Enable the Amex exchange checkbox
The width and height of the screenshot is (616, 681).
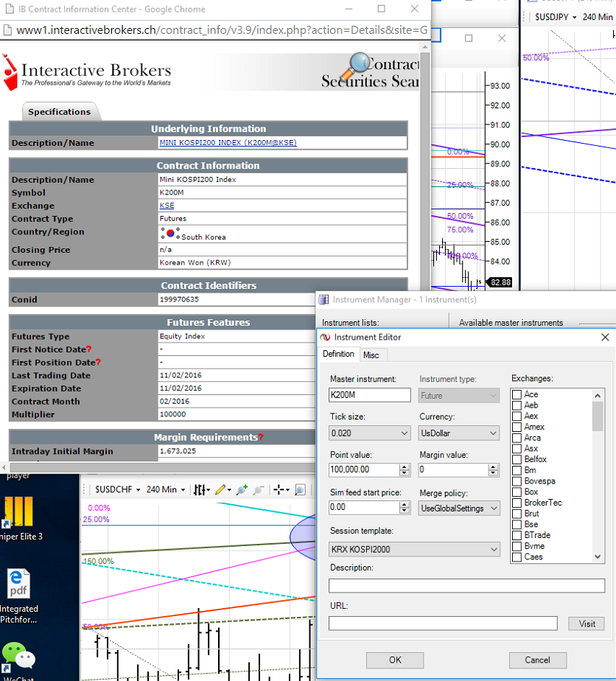coord(517,427)
